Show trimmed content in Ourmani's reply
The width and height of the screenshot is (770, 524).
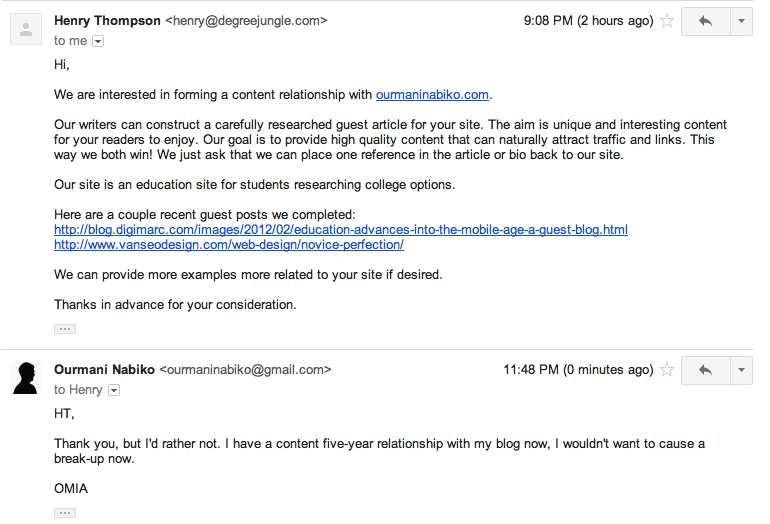[65, 513]
